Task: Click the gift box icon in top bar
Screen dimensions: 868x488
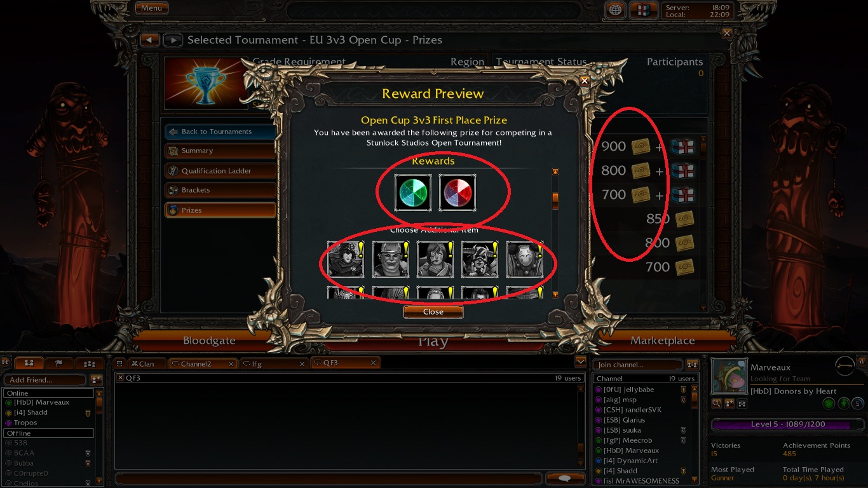Action: tap(643, 10)
